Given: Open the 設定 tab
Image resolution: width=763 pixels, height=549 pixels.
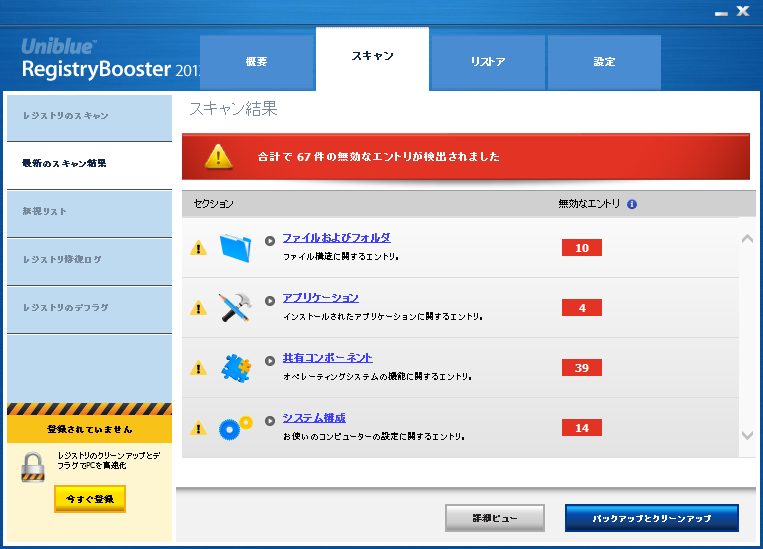Looking at the screenshot, I should [x=604, y=62].
